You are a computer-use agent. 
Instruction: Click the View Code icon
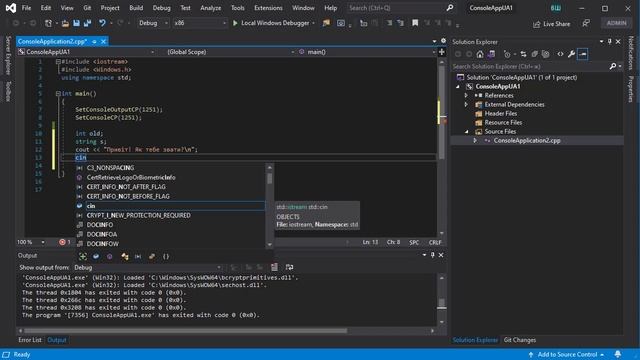[x=560, y=54]
